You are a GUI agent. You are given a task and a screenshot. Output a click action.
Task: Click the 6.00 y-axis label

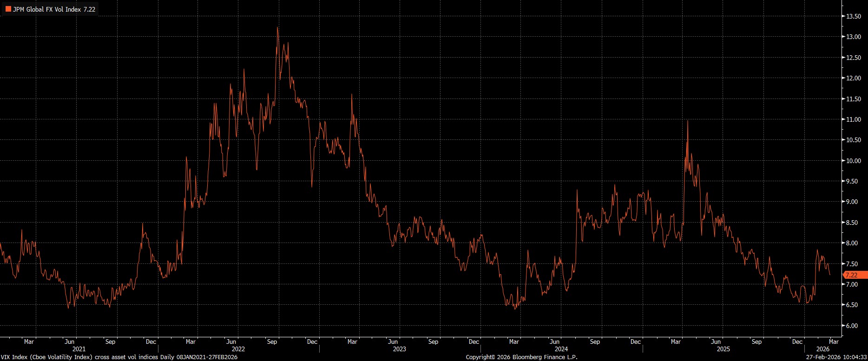point(854,326)
